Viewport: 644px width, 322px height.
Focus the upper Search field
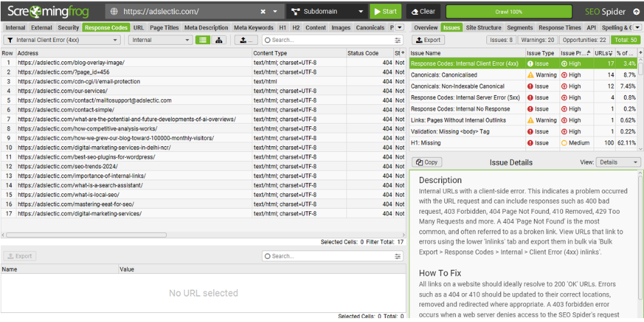[328, 40]
